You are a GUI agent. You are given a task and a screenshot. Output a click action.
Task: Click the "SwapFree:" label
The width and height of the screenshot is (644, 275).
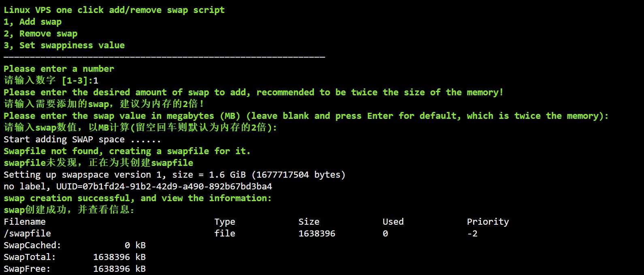tap(27, 269)
